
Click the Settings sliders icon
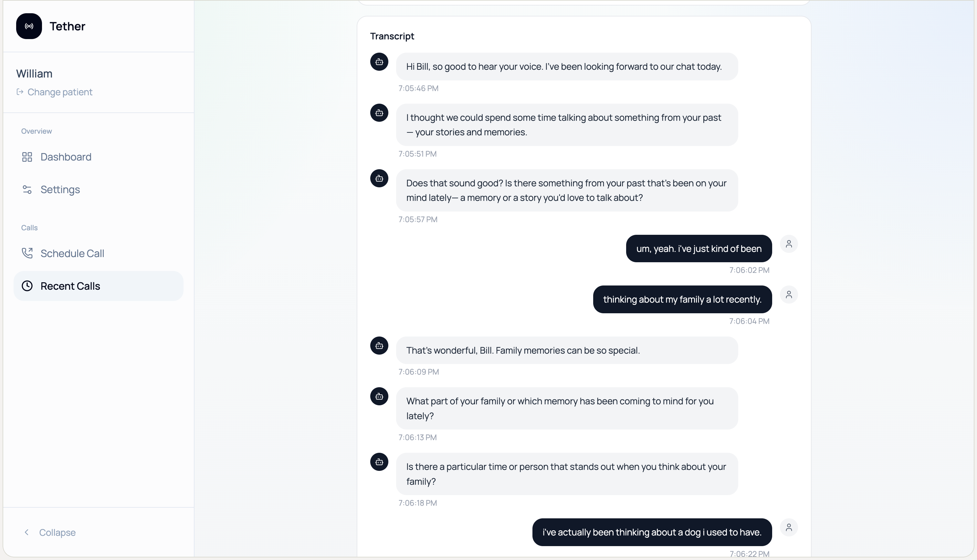coord(27,190)
